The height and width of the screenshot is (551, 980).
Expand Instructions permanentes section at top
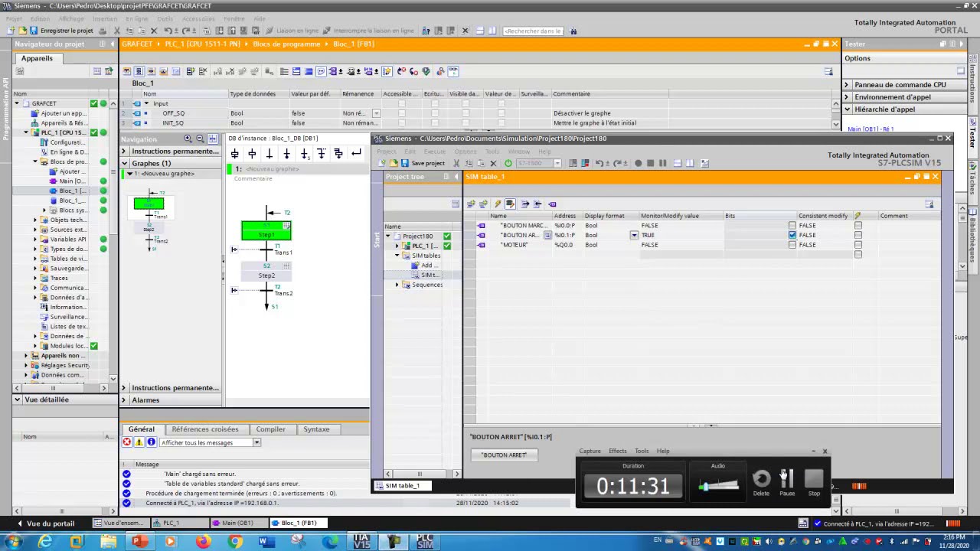pyautogui.click(x=124, y=151)
